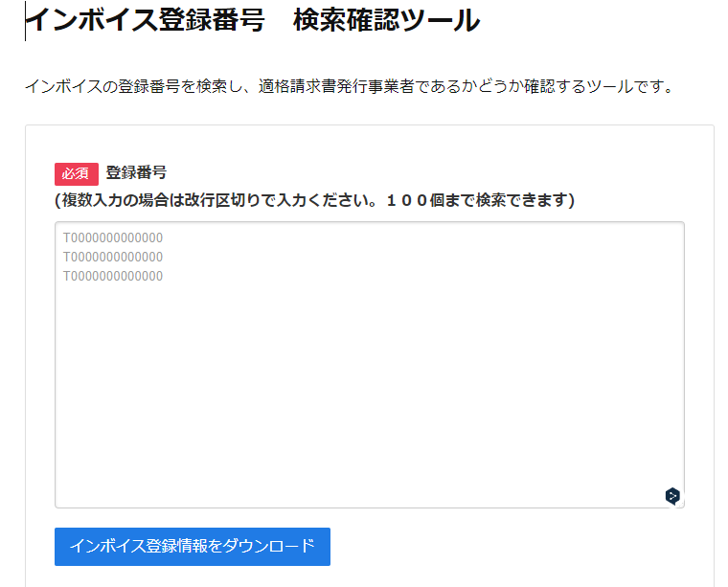Viewport: 728px width, 587px height.
Task: Click the 検索確認ツール part of the heading
Action: pos(386,20)
